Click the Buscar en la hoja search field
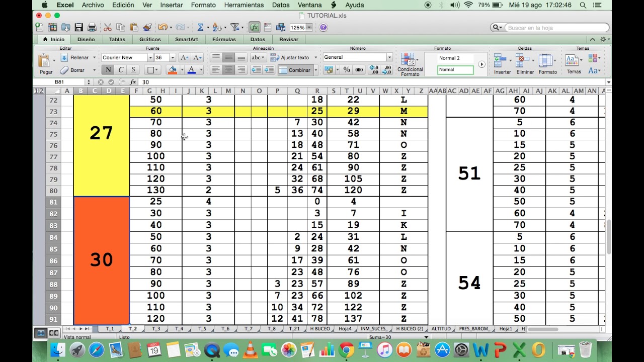This screenshot has width=644, height=362. point(557,28)
